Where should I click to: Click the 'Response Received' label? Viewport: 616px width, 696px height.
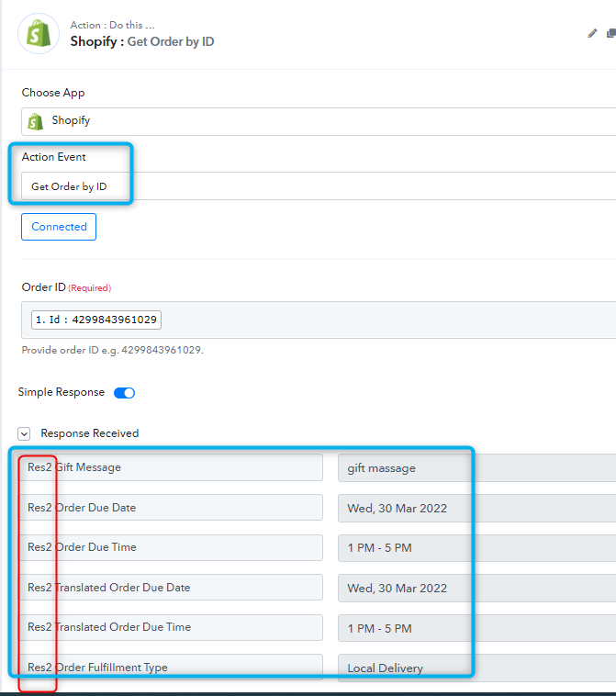click(x=90, y=433)
